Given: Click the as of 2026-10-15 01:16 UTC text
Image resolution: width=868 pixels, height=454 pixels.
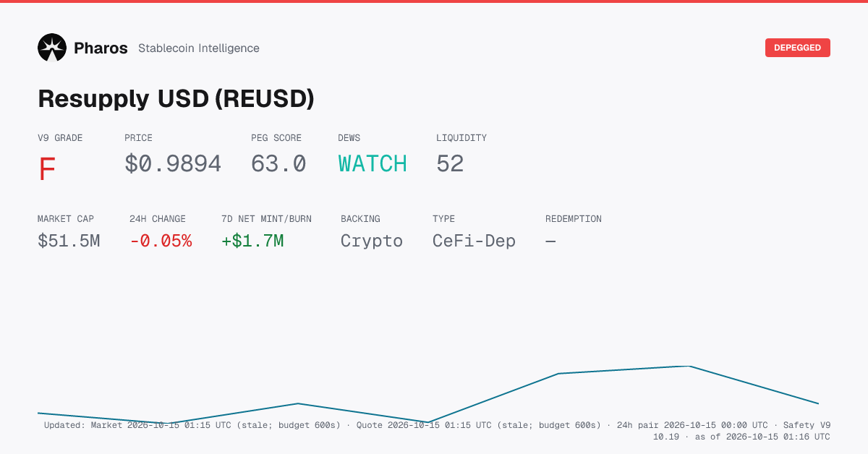Looking at the screenshot, I should pos(762,437).
